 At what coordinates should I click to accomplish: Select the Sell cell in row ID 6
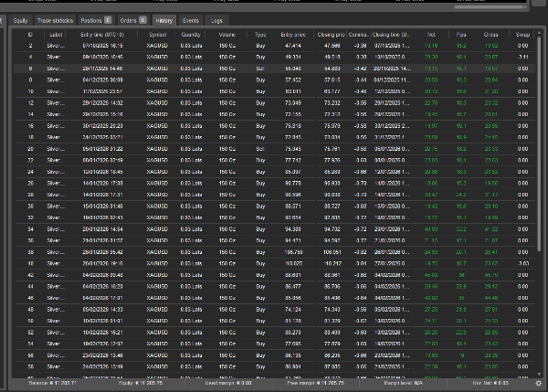coord(260,69)
